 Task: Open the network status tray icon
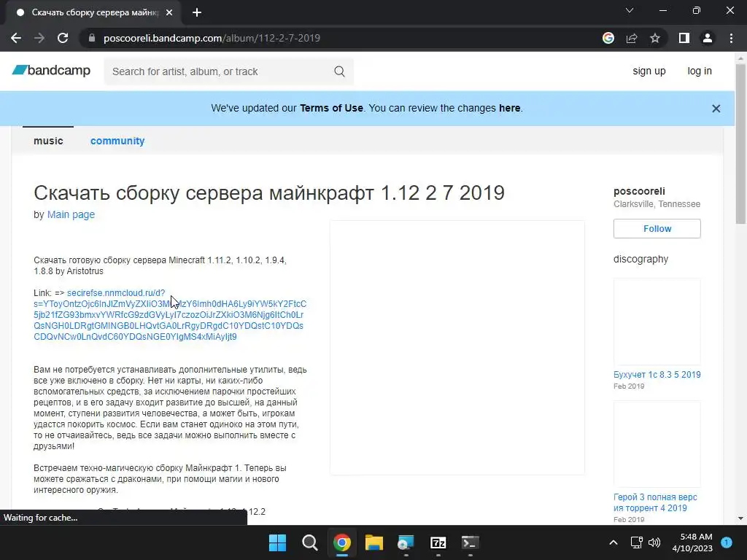636,542
